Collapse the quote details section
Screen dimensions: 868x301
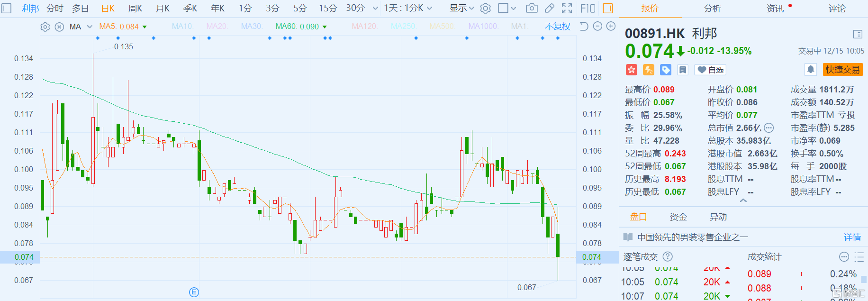743,201
